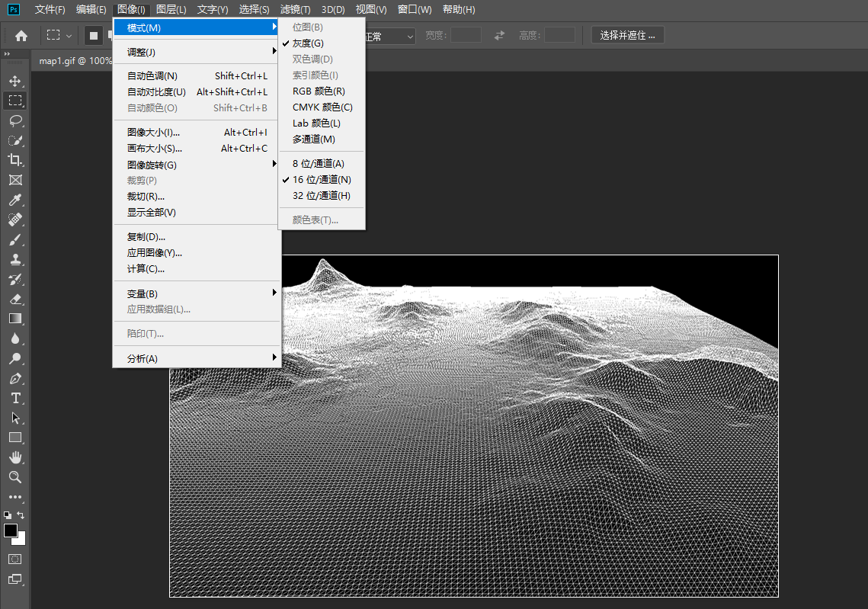Swap foreground and background colors
This screenshot has height=609, width=868.
pos(21,515)
